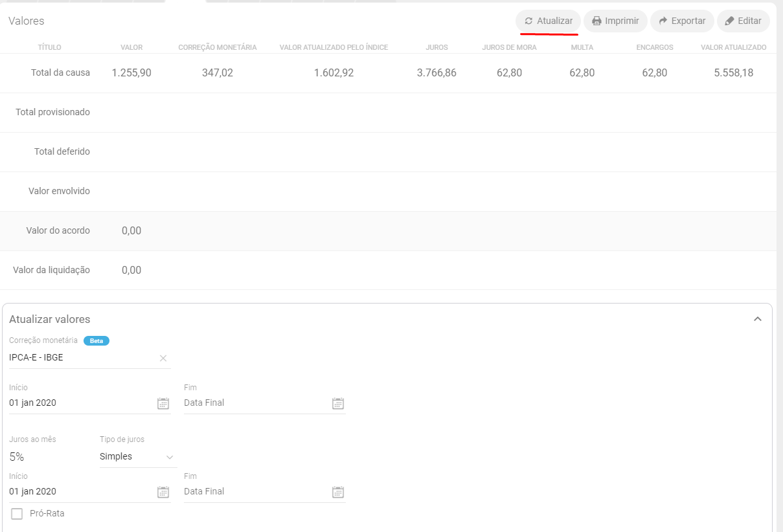The image size is (783, 532).
Task: Collapse the Atualizar valores panel
Action: click(757, 319)
